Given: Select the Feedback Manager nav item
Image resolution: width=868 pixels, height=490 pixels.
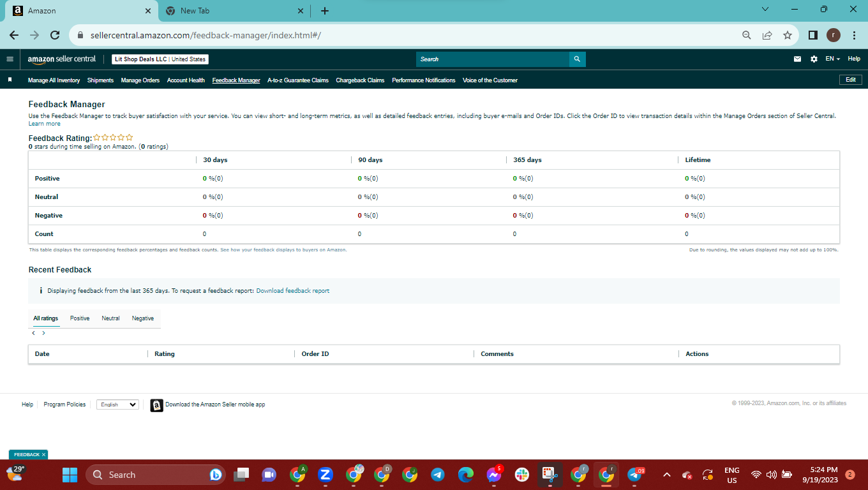Looking at the screenshot, I should [x=236, y=80].
